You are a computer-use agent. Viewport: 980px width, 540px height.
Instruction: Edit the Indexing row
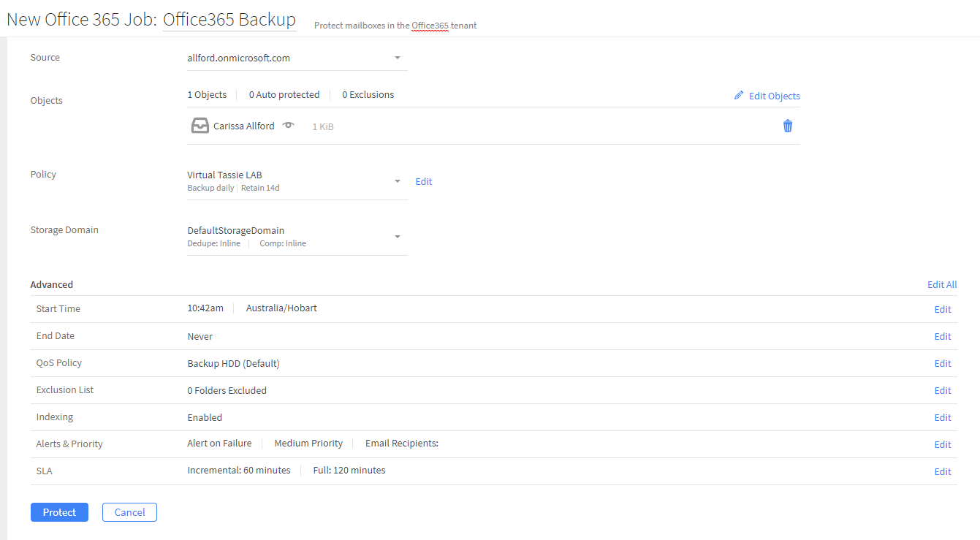point(943,417)
